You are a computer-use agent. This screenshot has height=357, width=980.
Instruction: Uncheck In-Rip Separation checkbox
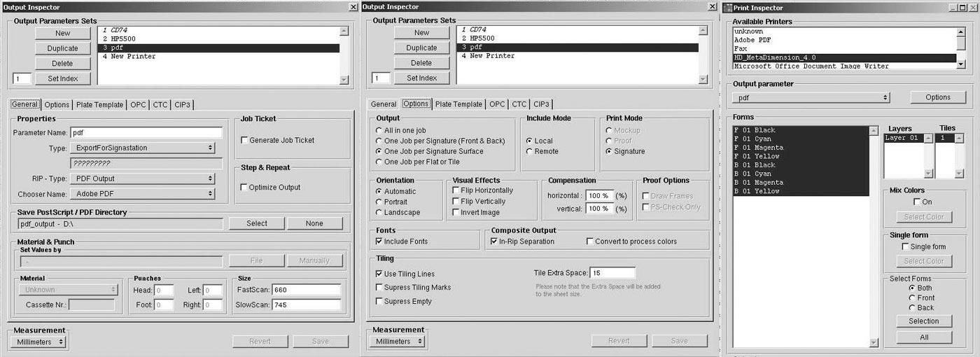coord(494,241)
